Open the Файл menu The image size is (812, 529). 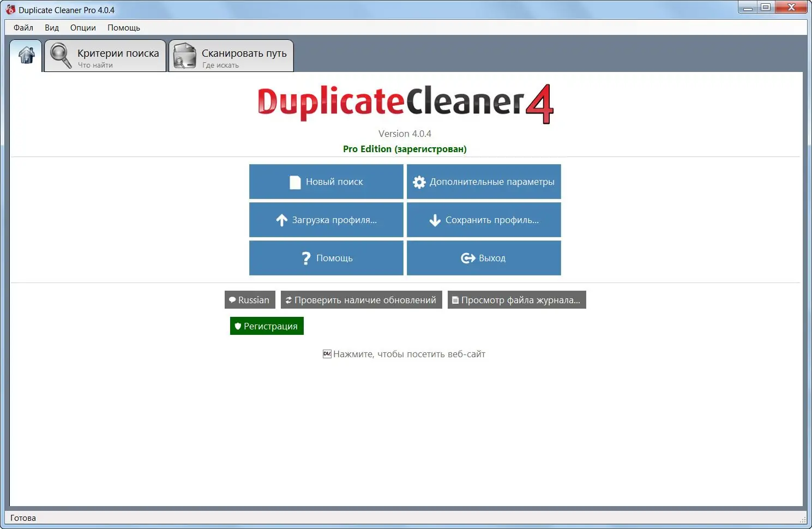click(23, 28)
